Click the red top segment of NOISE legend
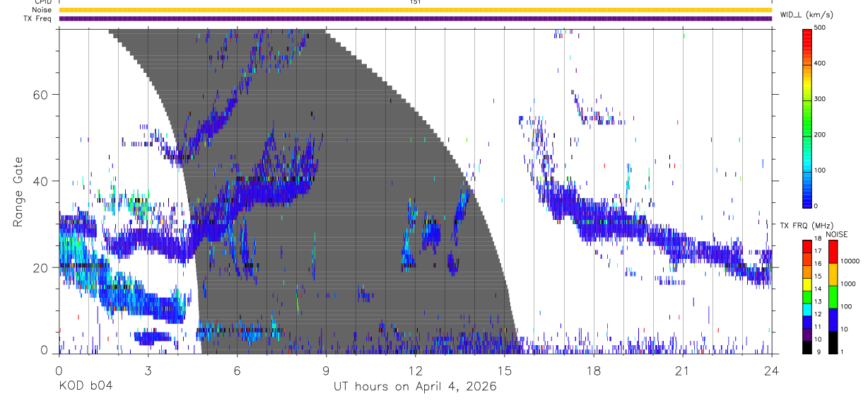Image resolution: width=868 pixels, height=401 pixels. tap(833, 252)
